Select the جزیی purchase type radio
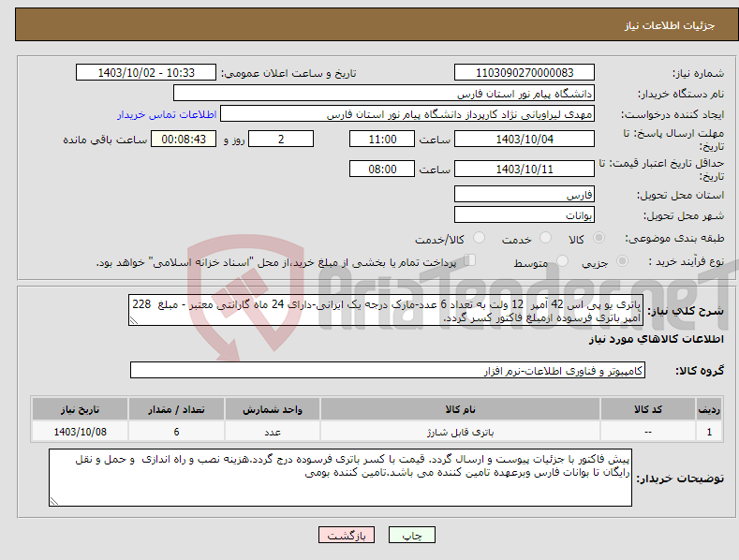 [622, 260]
